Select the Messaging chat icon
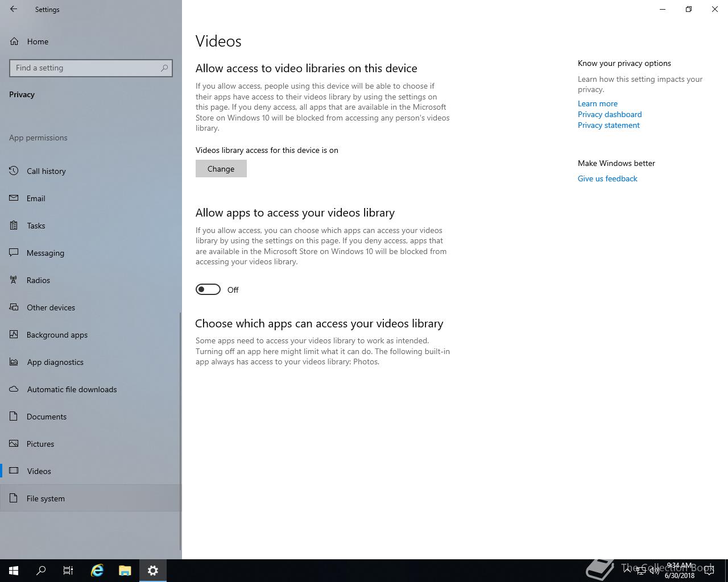728x582 pixels. 14,253
